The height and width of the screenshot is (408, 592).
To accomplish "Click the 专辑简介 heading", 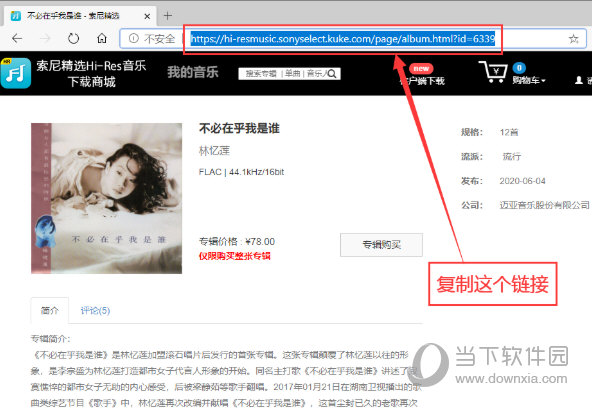I will click(x=50, y=339).
